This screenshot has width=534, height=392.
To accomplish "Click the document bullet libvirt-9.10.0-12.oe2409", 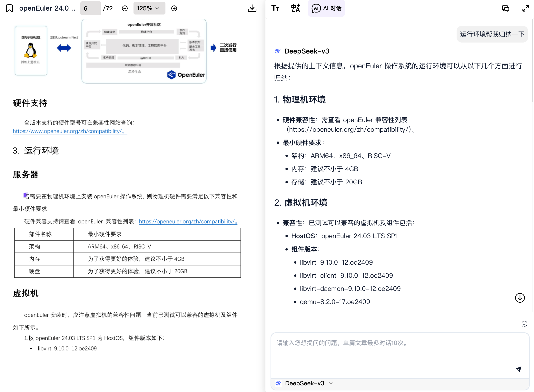I will [67, 348].
